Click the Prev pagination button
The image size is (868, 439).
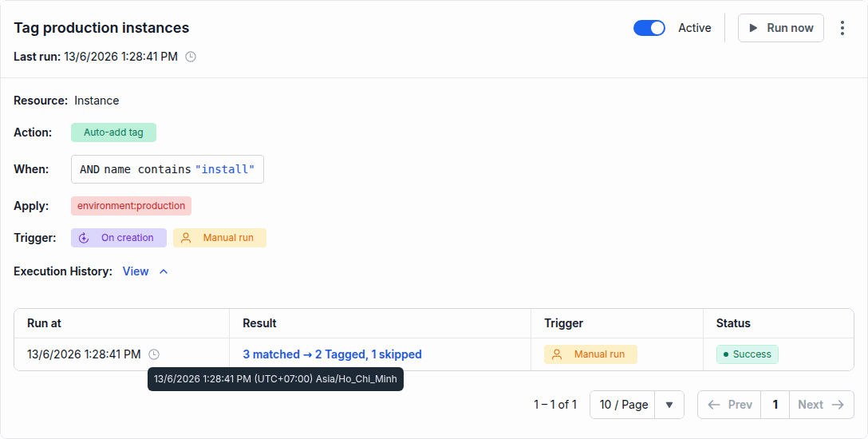pyautogui.click(x=729, y=405)
